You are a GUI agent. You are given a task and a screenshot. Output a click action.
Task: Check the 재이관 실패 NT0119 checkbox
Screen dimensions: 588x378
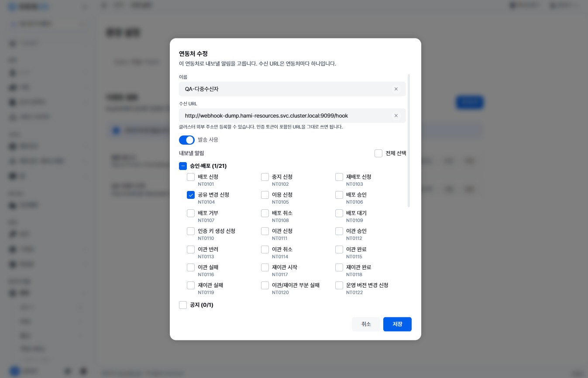(191, 285)
